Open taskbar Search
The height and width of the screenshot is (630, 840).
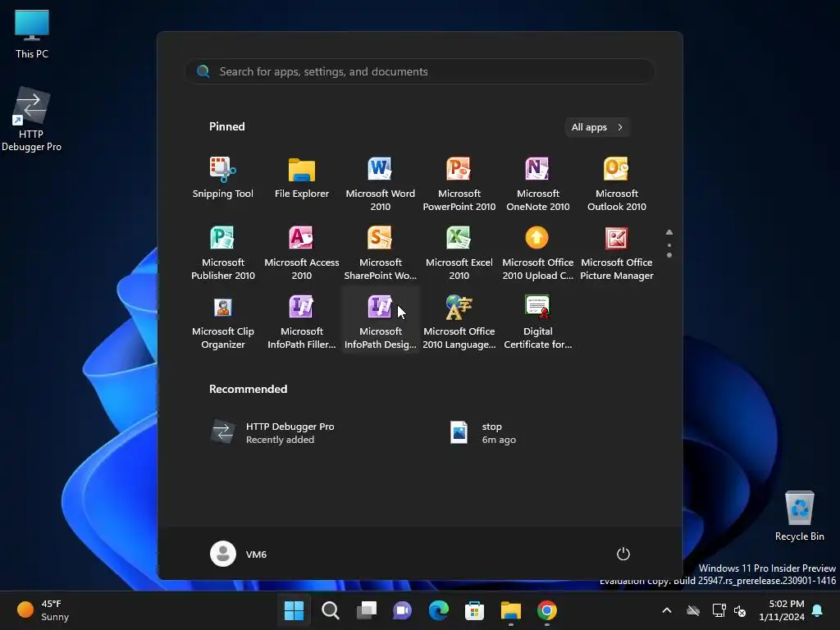[330, 610]
